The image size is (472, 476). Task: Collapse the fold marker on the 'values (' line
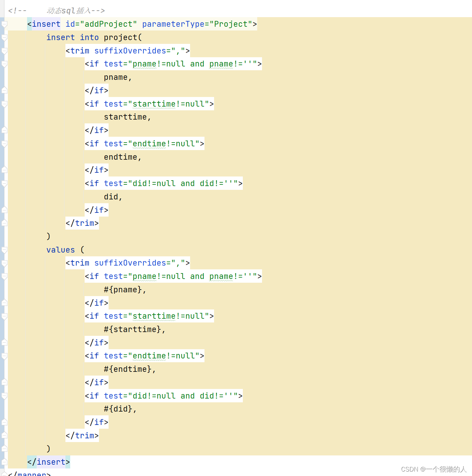[x=4, y=250]
